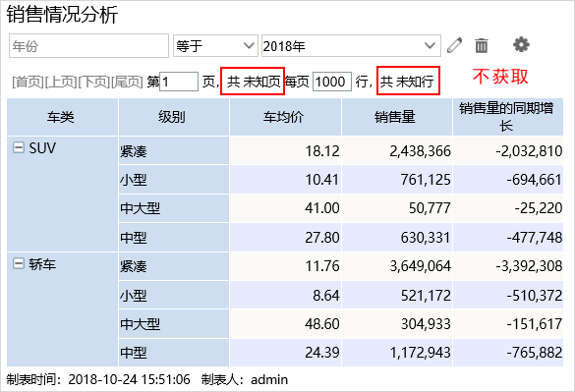Collapse the SUV group
This screenshot has width=575, height=392.
pyautogui.click(x=19, y=147)
